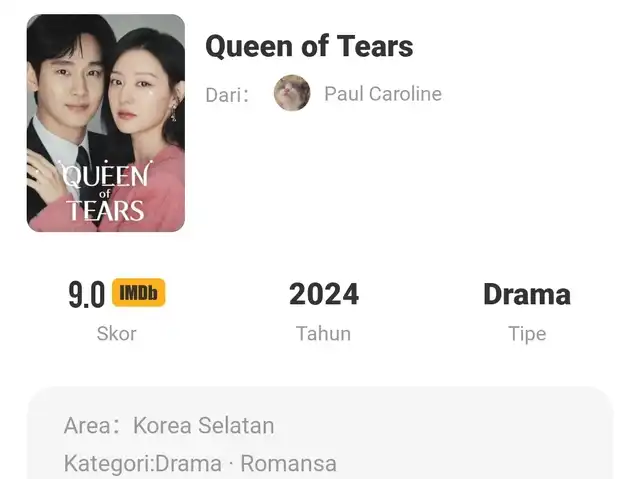This screenshot has width=640, height=479.
Task: Click the gray details info card
Action: click(x=320, y=433)
